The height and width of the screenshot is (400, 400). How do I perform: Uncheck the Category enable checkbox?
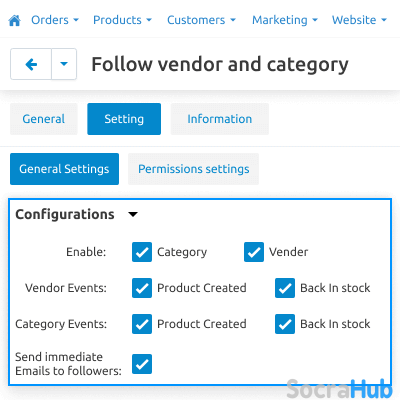point(142,252)
